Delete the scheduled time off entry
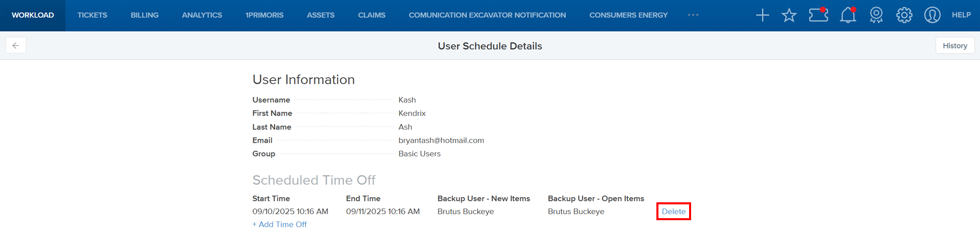This screenshot has width=980, height=235. [x=673, y=212]
